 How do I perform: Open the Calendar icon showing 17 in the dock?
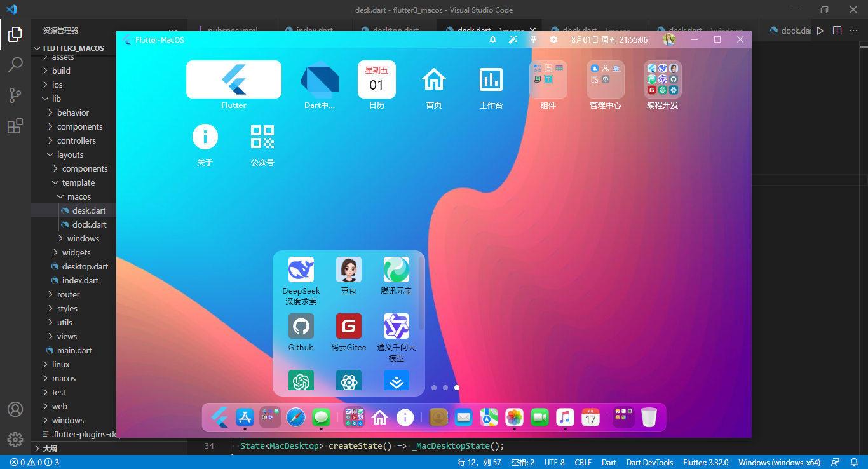point(591,417)
